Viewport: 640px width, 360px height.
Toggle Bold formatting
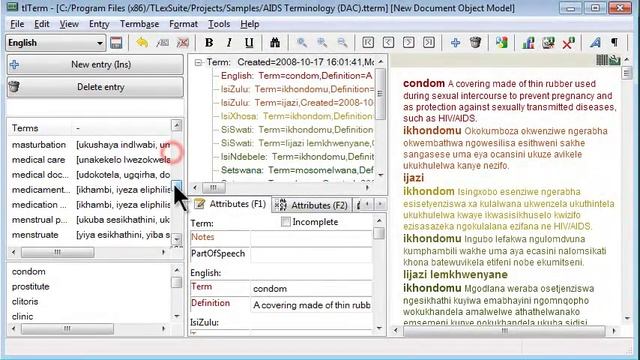click(209, 42)
